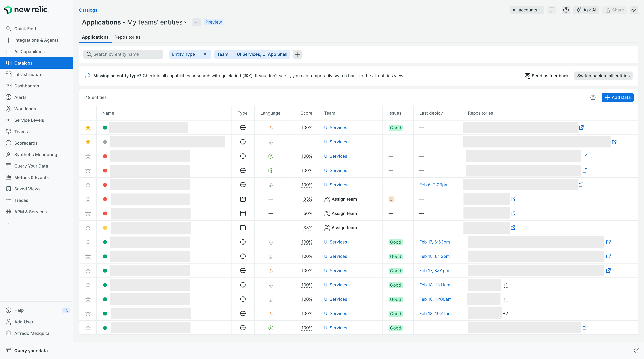Click Ask AI button
The width and height of the screenshot is (644, 359).
[x=586, y=10]
